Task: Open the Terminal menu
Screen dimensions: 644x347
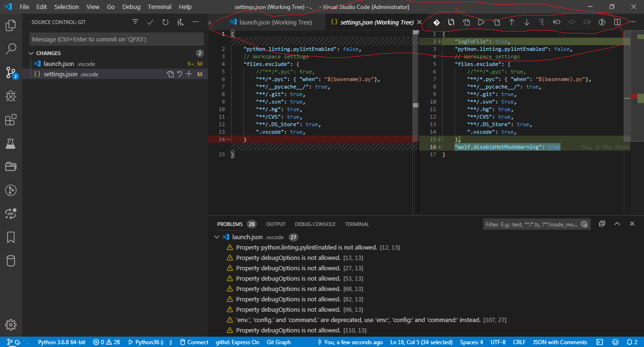Action: click(x=159, y=7)
